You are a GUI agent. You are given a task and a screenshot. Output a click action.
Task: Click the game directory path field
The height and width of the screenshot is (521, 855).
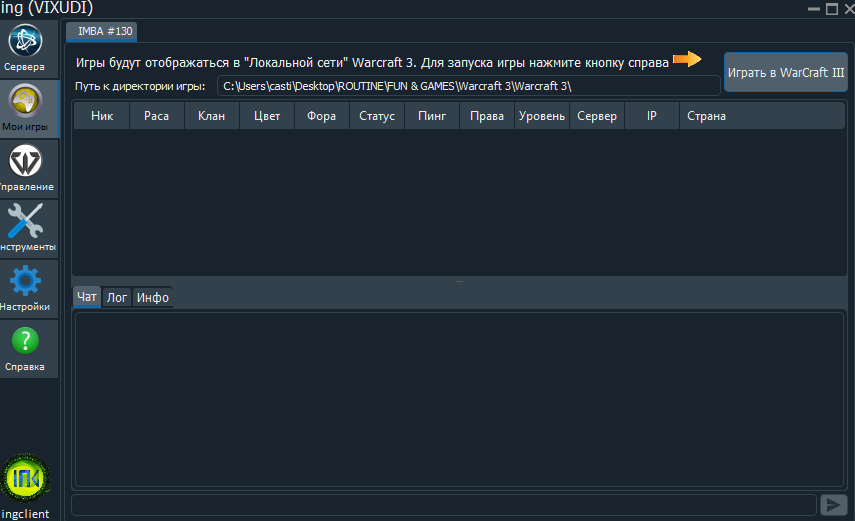[468, 86]
